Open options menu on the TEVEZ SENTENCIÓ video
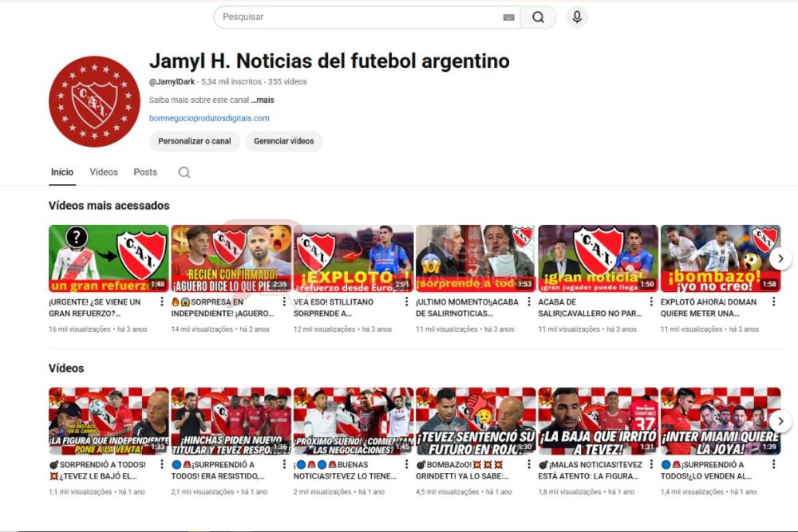This screenshot has height=532, width=798. 527,463
